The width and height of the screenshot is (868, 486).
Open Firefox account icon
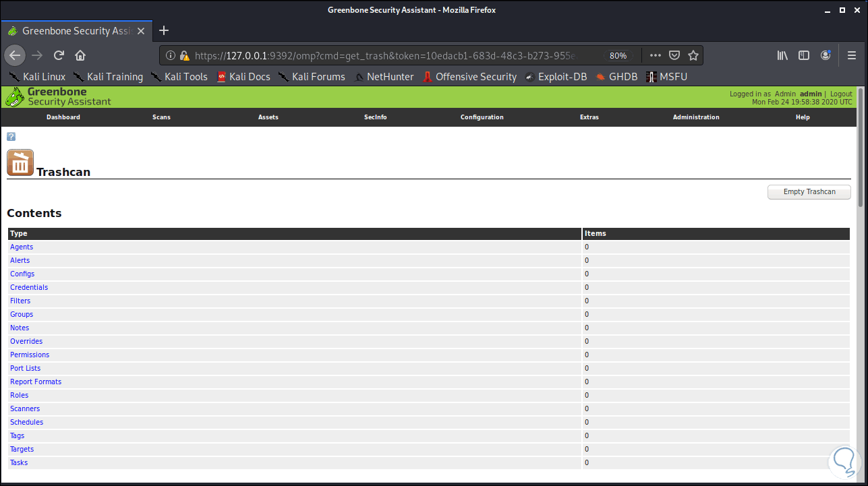(826, 55)
